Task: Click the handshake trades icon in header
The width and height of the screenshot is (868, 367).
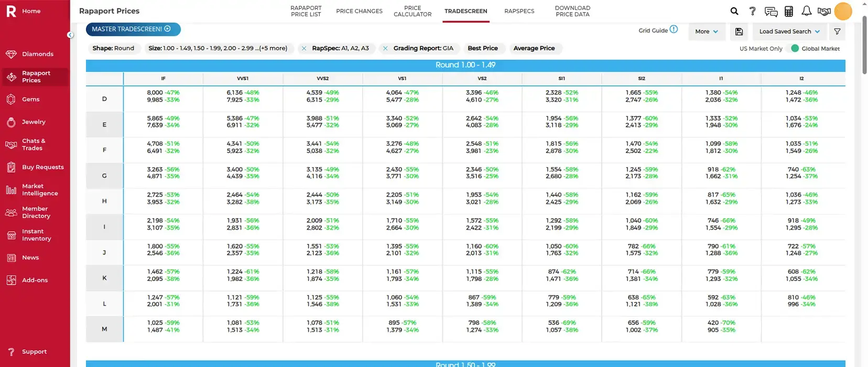Action: click(824, 11)
